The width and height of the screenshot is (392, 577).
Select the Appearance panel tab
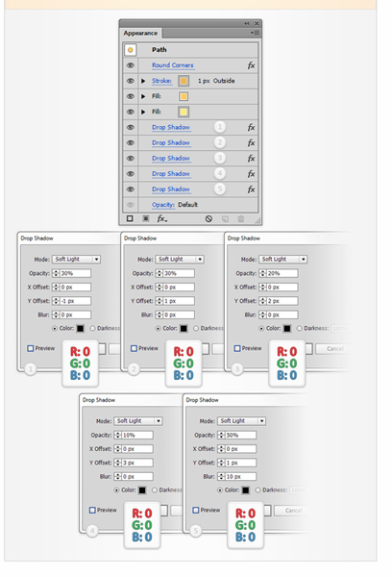pyautogui.click(x=140, y=33)
